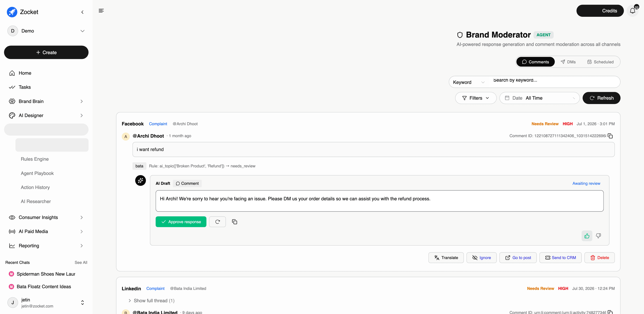Delete the Archi Dhoot comment

click(x=600, y=258)
